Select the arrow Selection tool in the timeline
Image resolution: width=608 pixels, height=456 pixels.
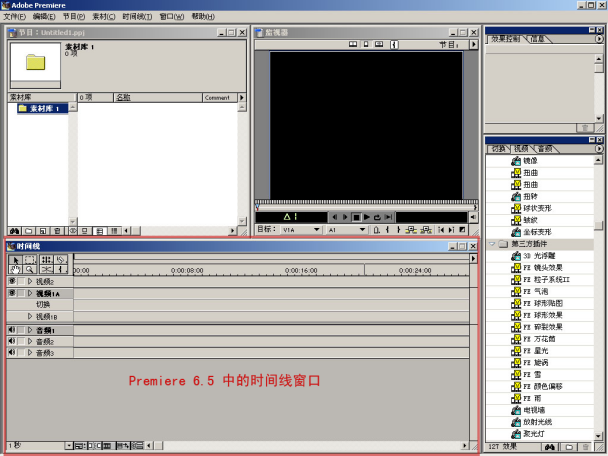16,260
